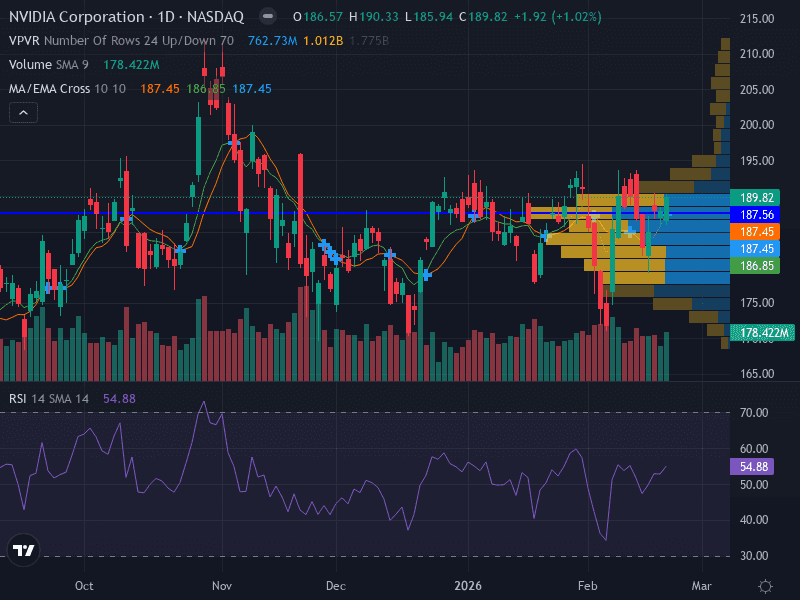Click the VPVR indicator label

[x=121, y=41]
